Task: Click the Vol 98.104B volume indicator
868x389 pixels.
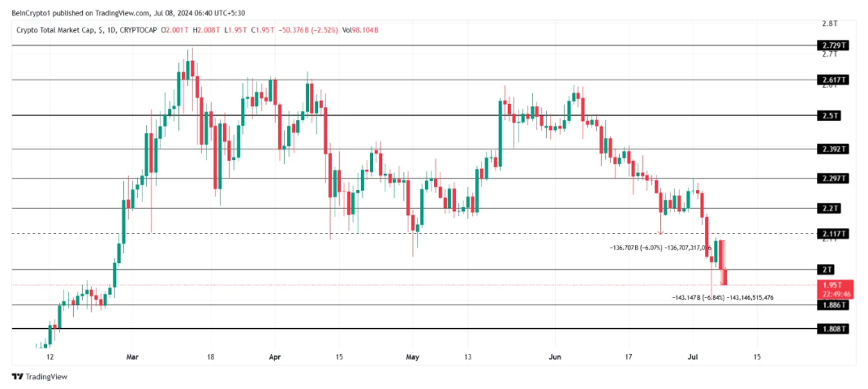Action: click(x=361, y=30)
